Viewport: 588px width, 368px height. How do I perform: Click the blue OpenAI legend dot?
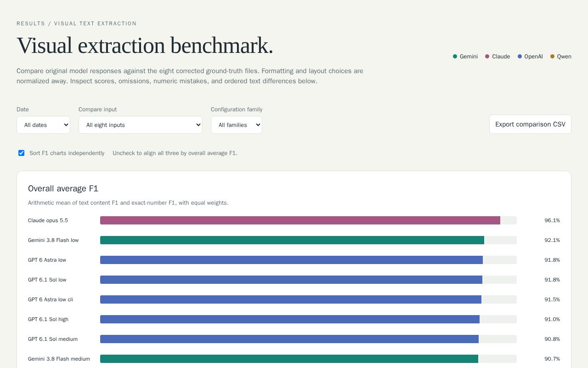click(520, 57)
